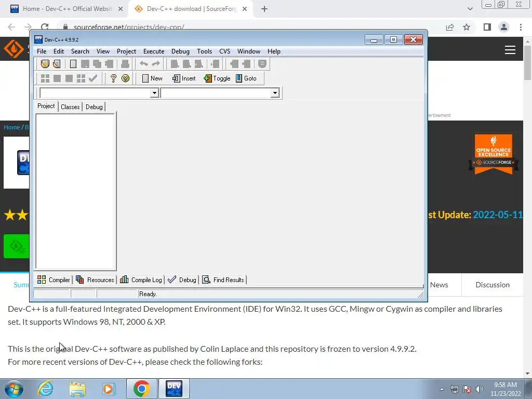Expand the first class browser combo box
Image resolution: width=532 pixels, height=399 pixels.
[x=154, y=92]
